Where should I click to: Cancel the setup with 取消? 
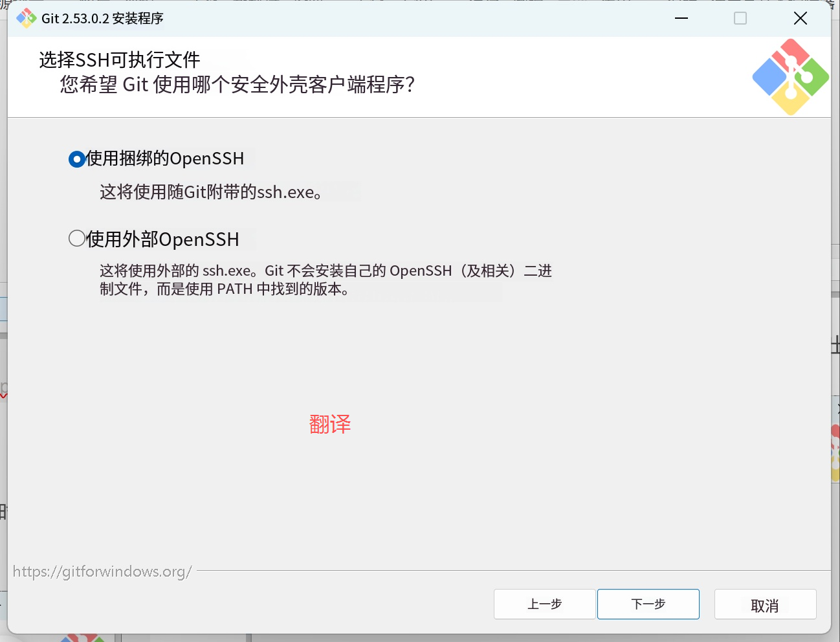coord(765,604)
